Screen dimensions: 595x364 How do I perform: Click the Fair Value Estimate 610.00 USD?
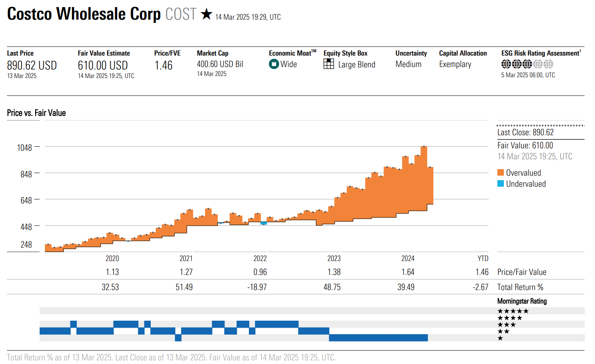click(x=103, y=65)
